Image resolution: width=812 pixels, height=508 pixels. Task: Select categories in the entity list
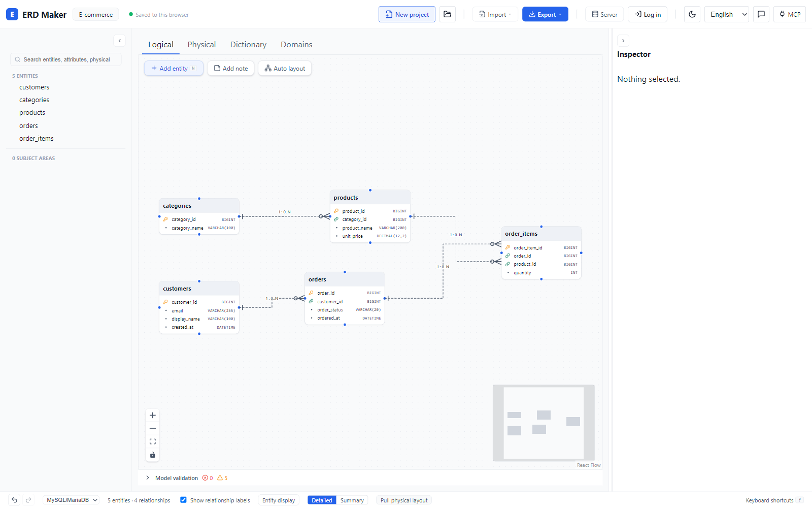(x=35, y=100)
